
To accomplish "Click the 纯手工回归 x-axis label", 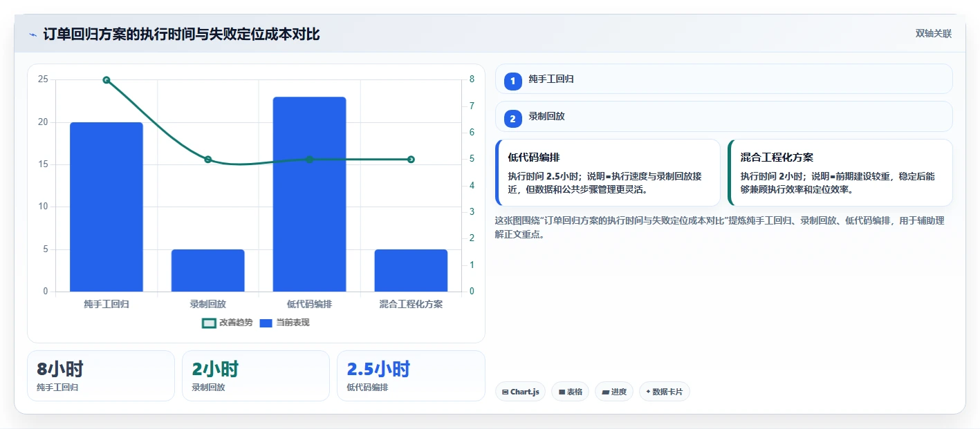I will tap(107, 304).
